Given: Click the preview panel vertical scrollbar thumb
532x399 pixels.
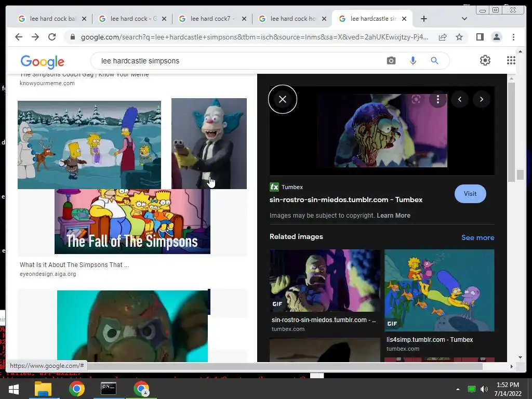Looking at the screenshot, I should click(511, 132).
